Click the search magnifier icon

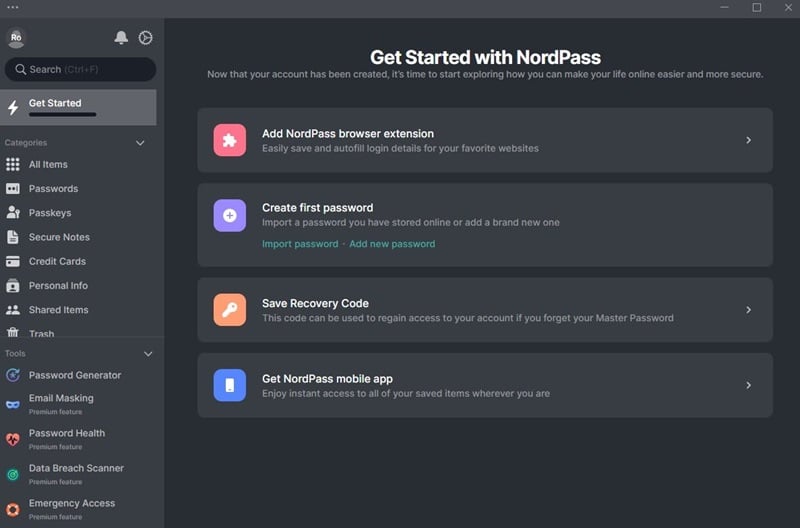pos(20,69)
